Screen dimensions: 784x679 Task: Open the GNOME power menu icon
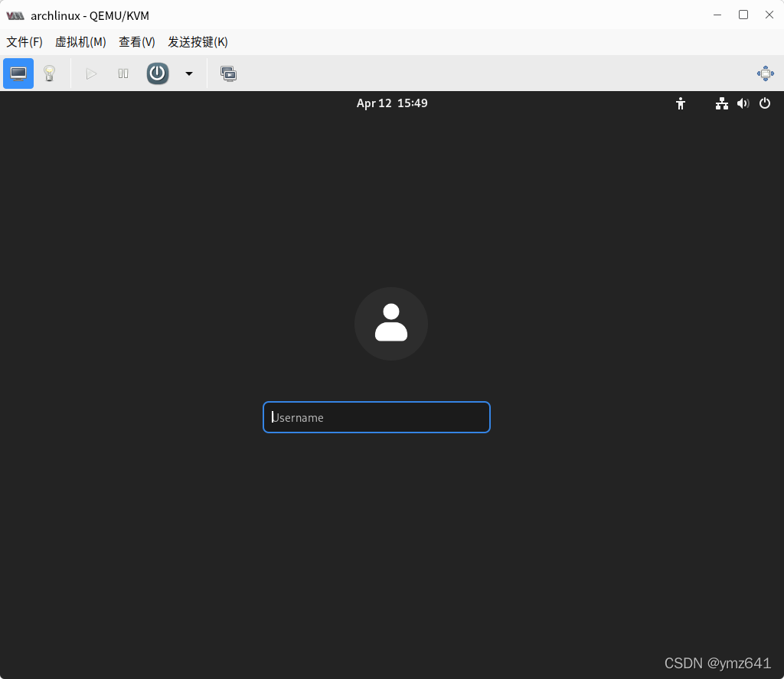click(765, 103)
